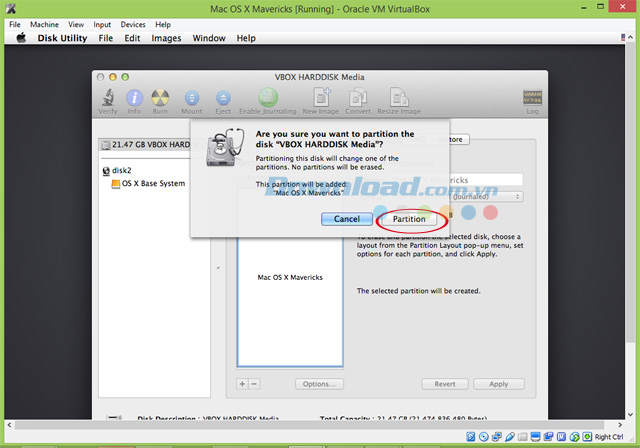Click the Enable Journaling toolbar icon
Screen dimensions: 640x448
(268, 98)
